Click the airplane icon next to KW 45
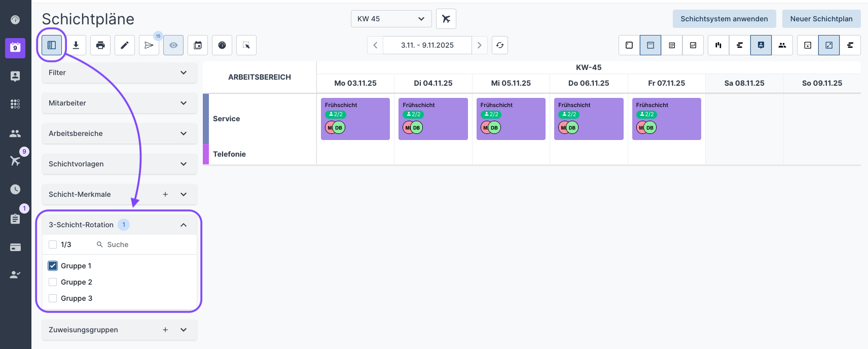The height and width of the screenshot is (349, 868). (446, 19)
